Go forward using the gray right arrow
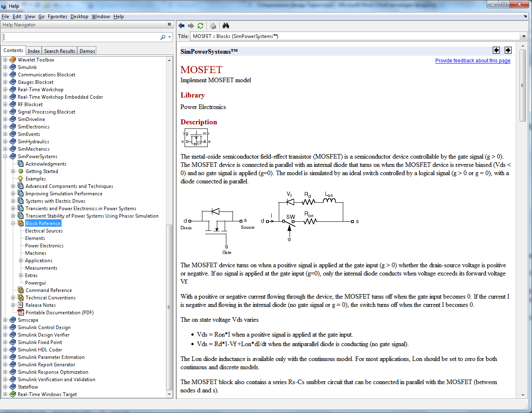This screenshot has width=532, height=413. 191,26
